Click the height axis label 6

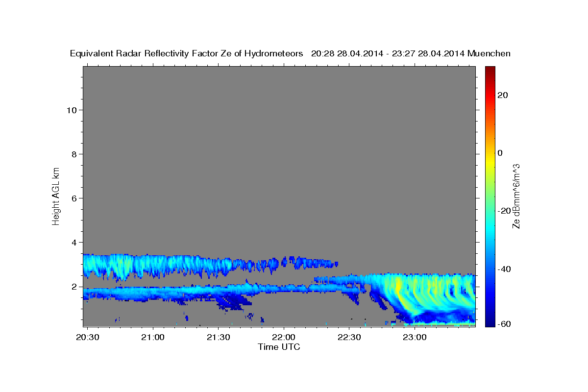pos(74,198)
